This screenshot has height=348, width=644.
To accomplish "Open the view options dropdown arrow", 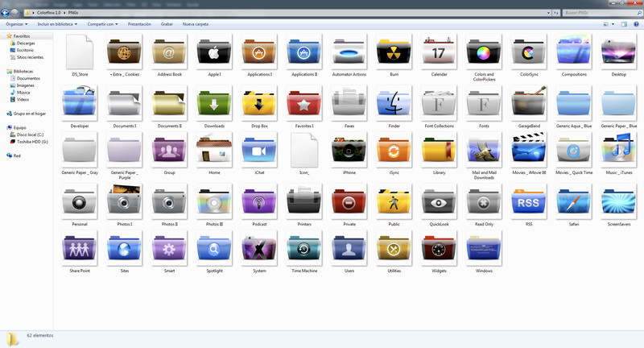I will pos(613,24).
